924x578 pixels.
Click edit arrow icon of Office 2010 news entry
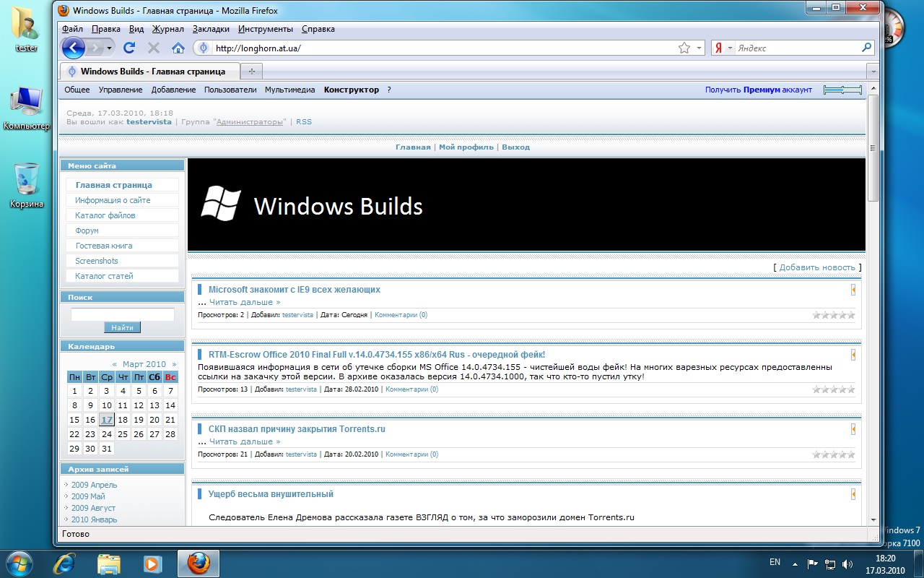click(853, 355)
